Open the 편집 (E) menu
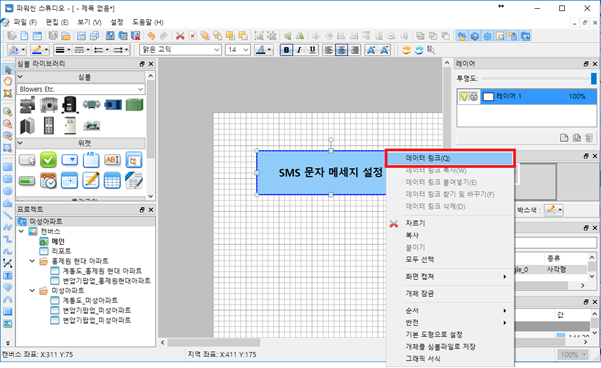The width and height of the screenshot is (601, 368). (57, 22)
